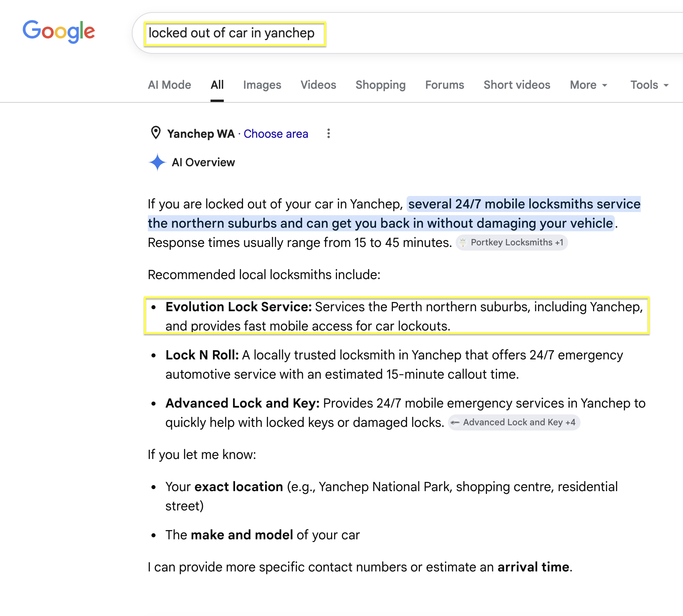Open the Videos tab

(318, 85)
